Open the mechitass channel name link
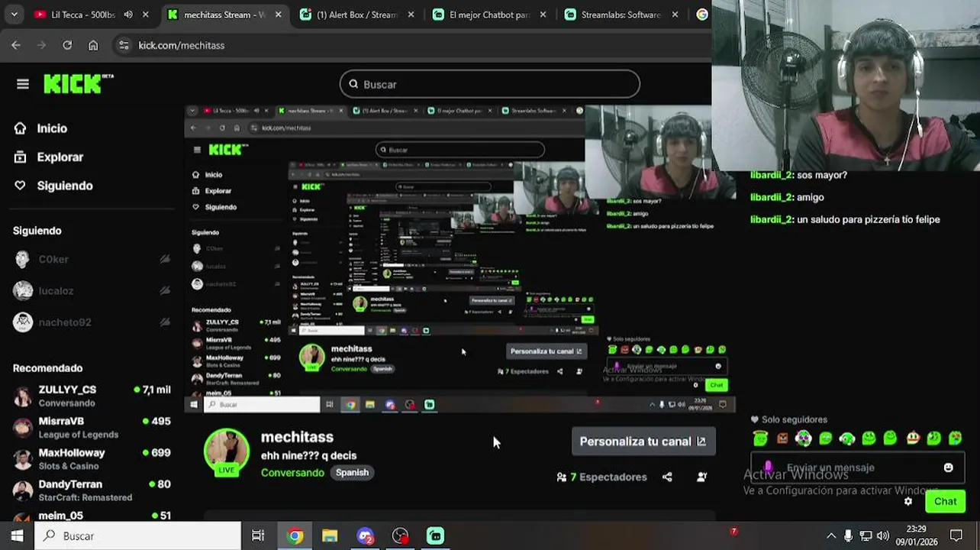 [x=297, y=437]
